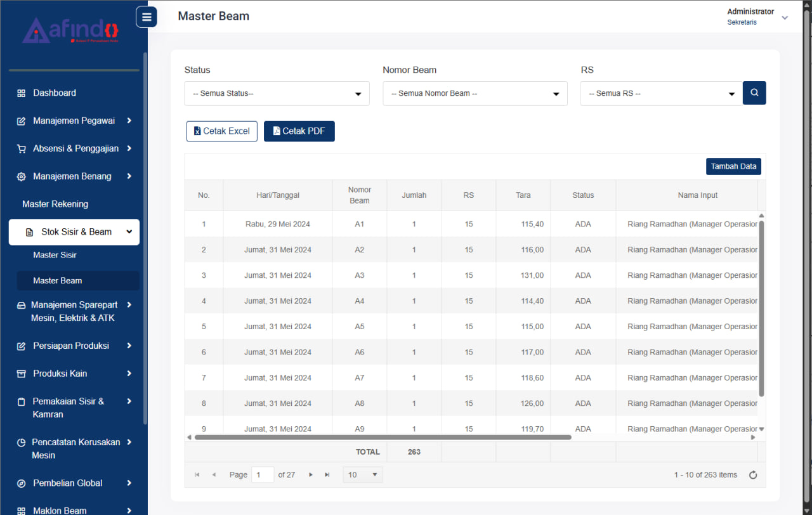Go to the previous page with the pager arrow

click(x=214, y=474)
